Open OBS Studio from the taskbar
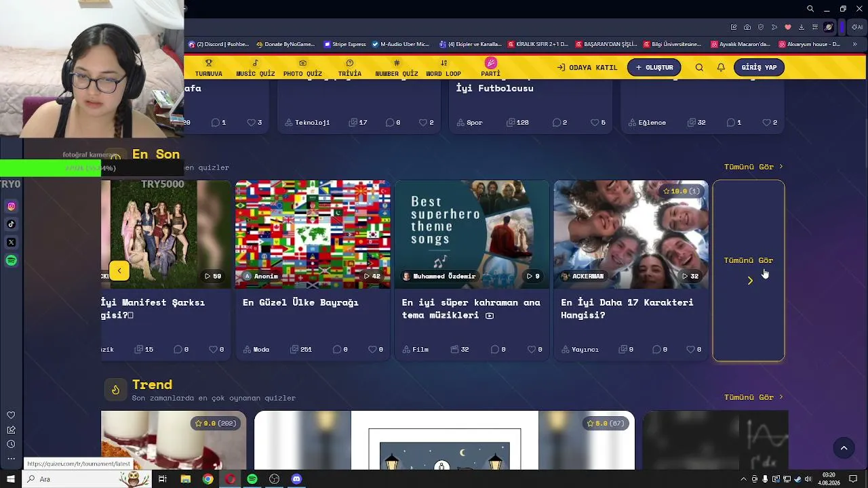The height and width of the screenshot is (488, 868). pyautogui.click(x=274, y=479)
